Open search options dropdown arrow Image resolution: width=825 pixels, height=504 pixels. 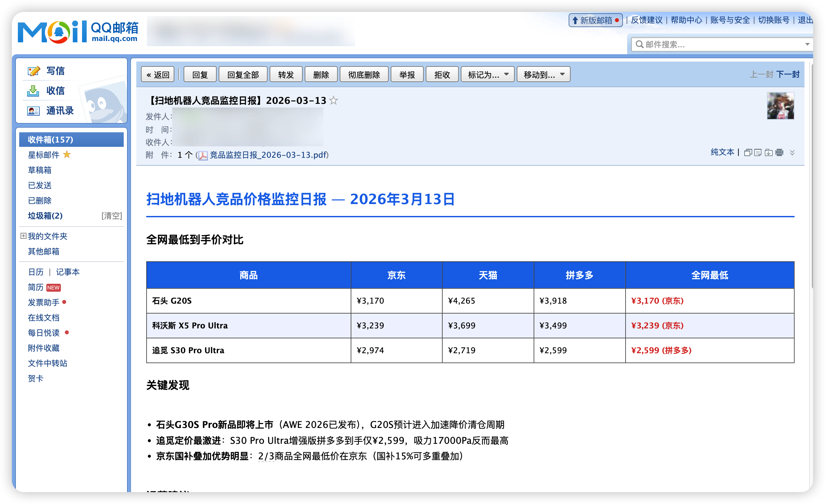tap(807, 44)
